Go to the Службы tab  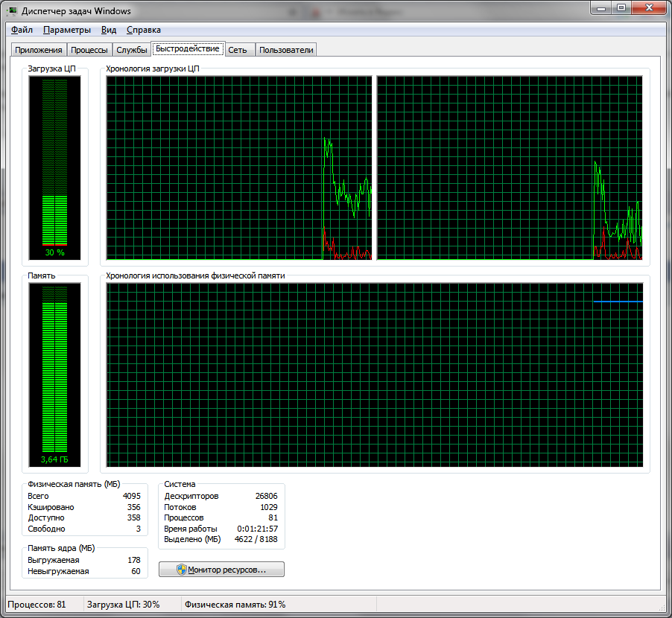tap(132, 50)
